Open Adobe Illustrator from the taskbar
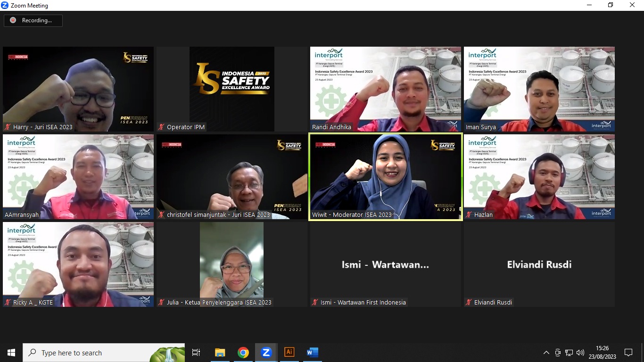Viewport: 644px width, 362px height. [289, 353]
